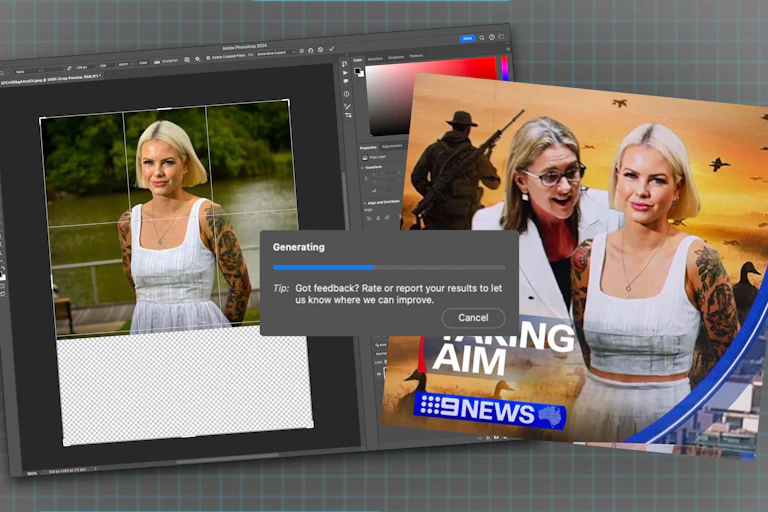768x512 pixels.
Task: Commit the crop with the checkmark icon
Action: 332,49
